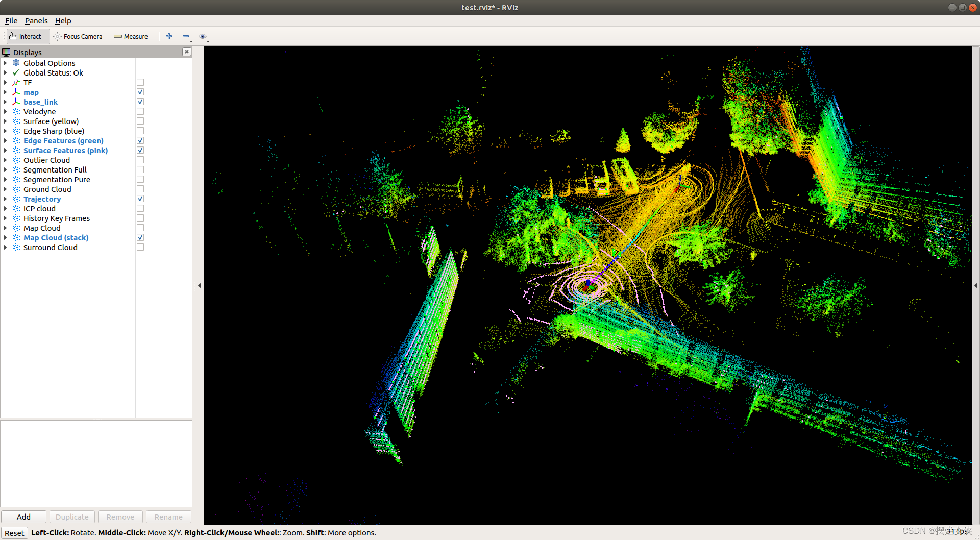The image size is (980, 540).
Task: Click the map axes icon
Action: (x=16, y=92)
